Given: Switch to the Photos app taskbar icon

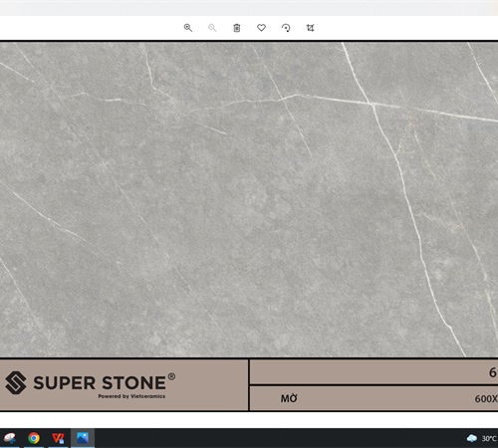Looking at the screenshot, I should point(83,438).
